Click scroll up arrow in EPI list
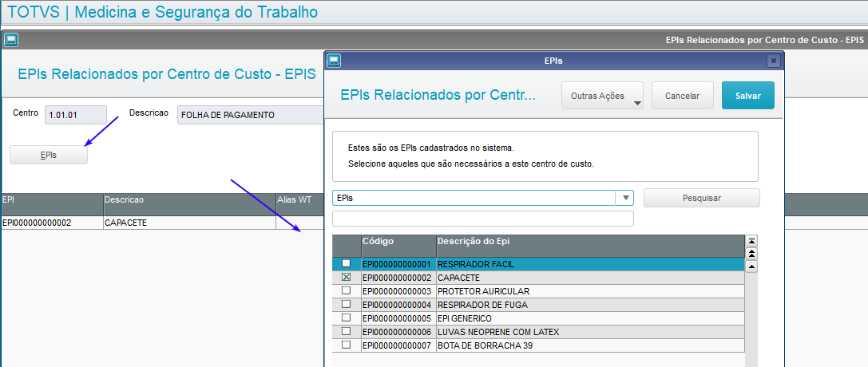Viewport: 868px width, 367px height. pyautogui.click(x=751, y=266)
